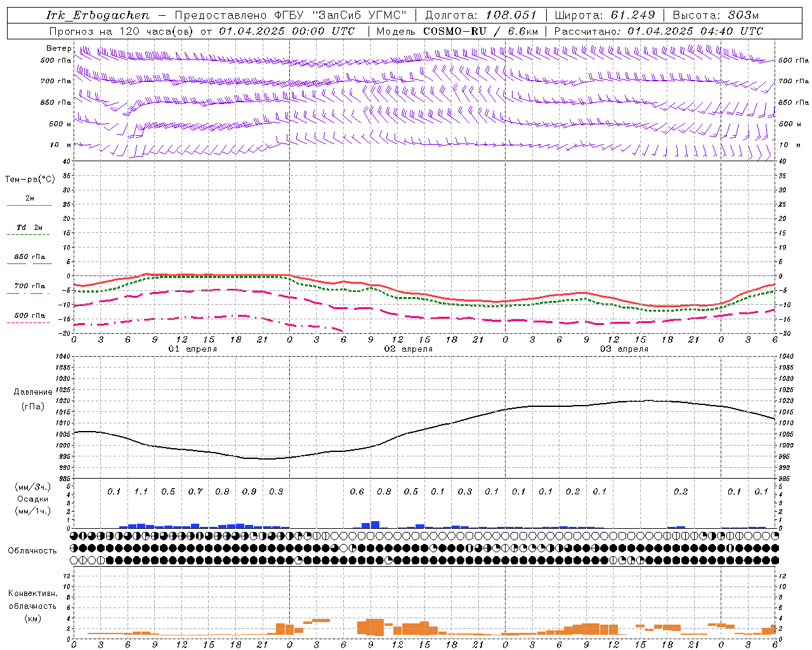Click the Конвективн. convective cloud label
Viewport: 812px width, 650px height.
(x=32, y=594)
